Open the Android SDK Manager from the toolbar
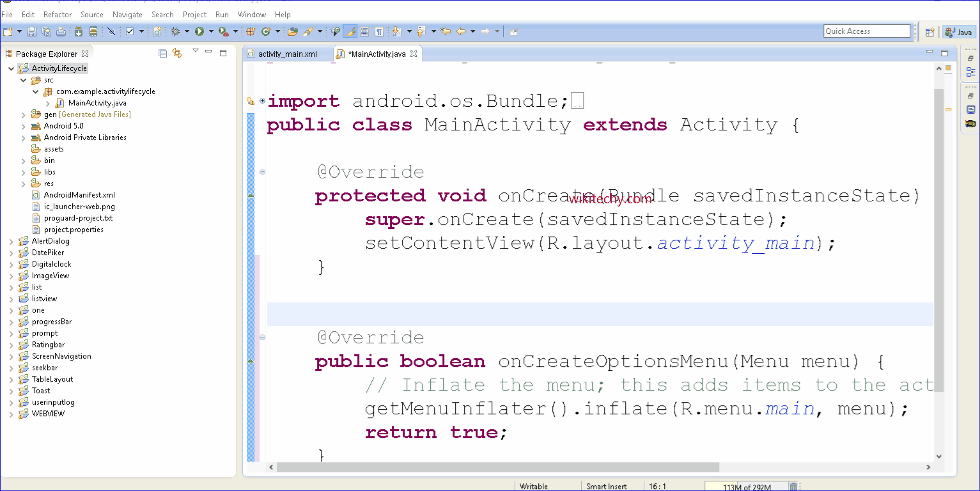This screenshot has width=980, height=491. (x=77, y=31)
